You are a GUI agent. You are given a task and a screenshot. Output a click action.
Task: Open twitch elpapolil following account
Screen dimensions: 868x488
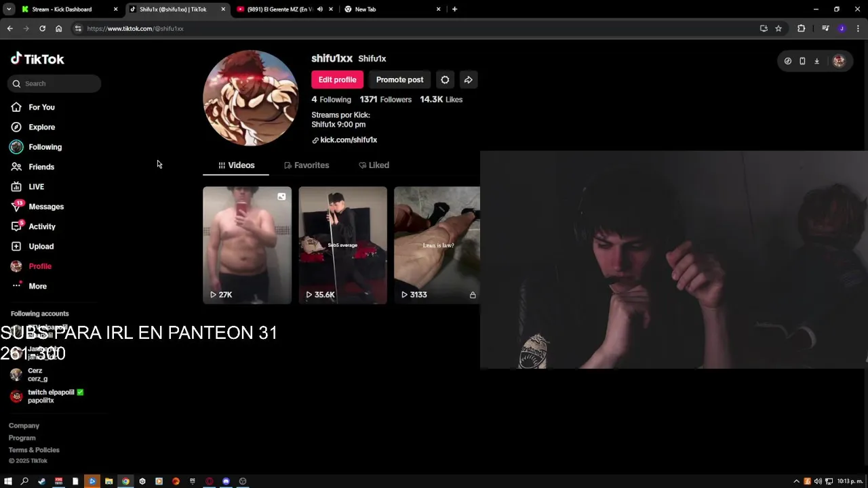47,396
